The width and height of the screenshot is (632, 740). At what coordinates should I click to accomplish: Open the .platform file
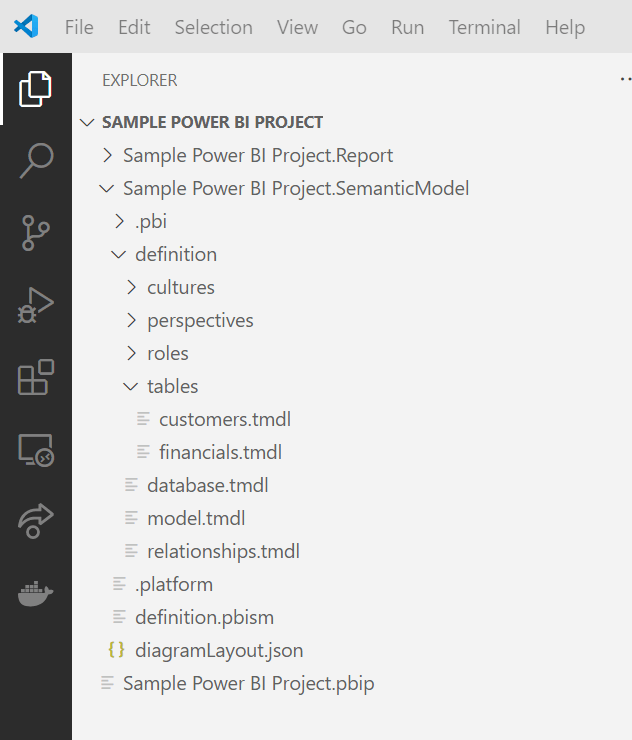(174, 584)
